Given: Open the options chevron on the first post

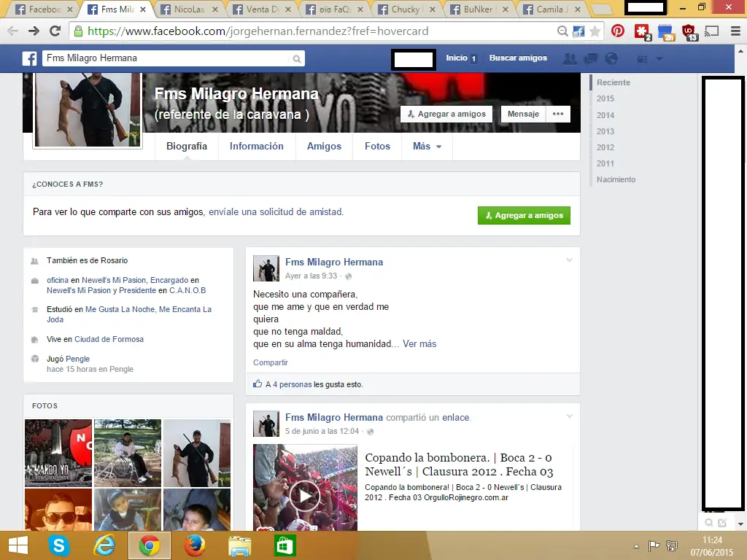Looking at the screenshot, I should coord(569,260).
